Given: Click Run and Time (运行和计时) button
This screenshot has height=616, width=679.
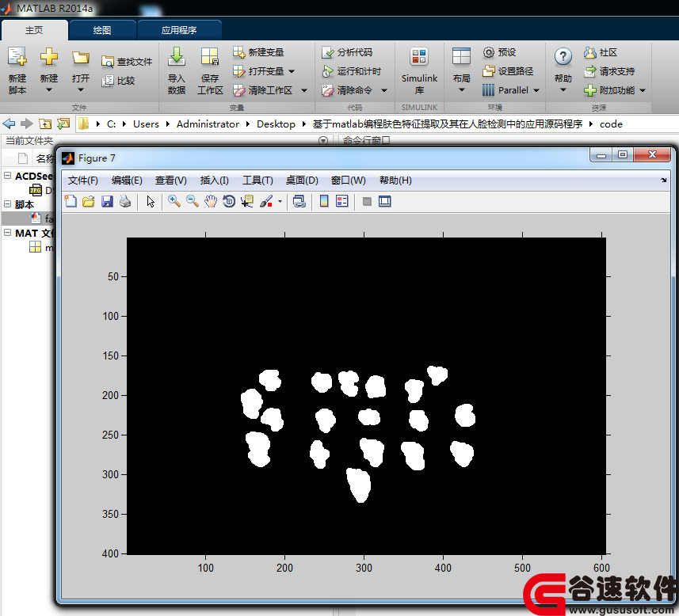Looking at the screenshot, I should [351, 71].
